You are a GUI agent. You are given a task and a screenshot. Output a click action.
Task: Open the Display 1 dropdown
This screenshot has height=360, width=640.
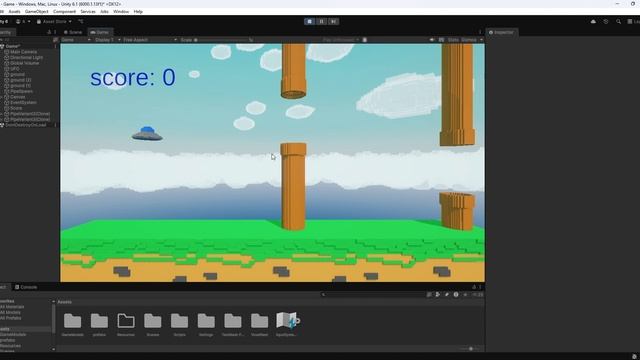(x=107, y=40)
